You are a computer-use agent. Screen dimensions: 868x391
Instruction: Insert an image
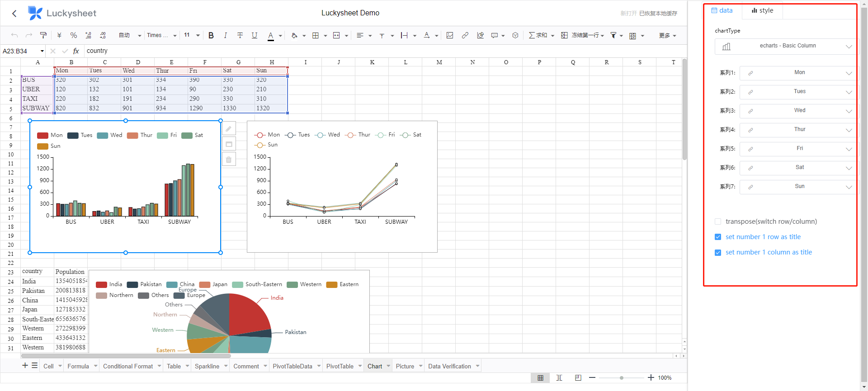tap(450, 35)
